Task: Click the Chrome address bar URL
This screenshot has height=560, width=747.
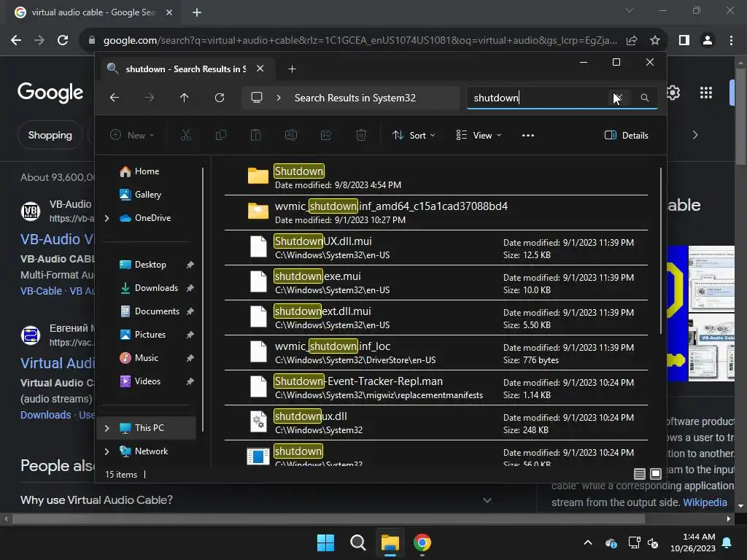Action: tap(360, 41)
